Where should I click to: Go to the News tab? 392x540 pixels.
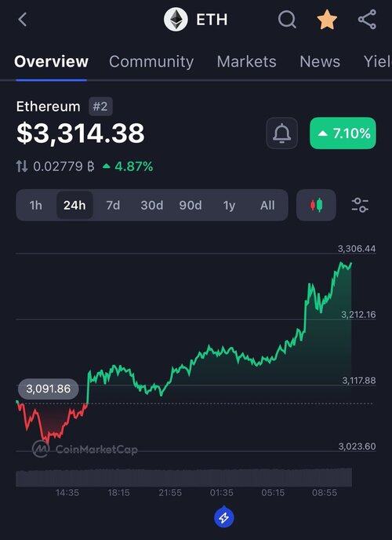tap(320, 62)
